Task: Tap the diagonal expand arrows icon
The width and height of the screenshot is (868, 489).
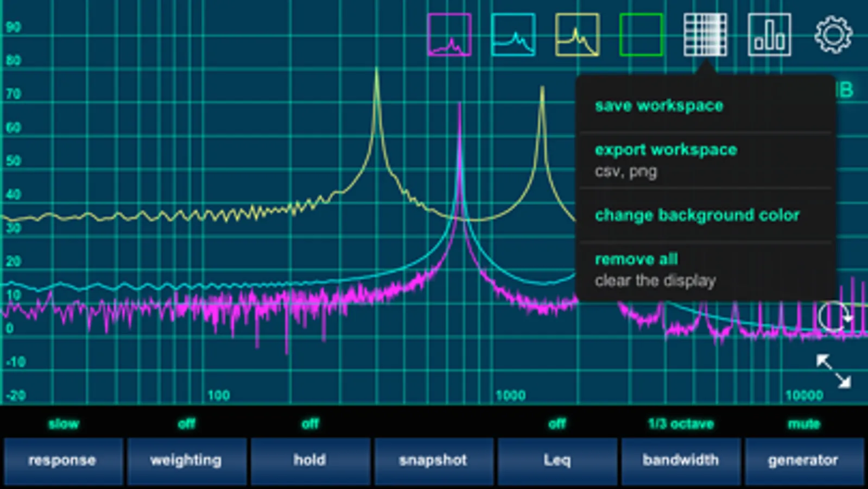Action: (834, 371)
